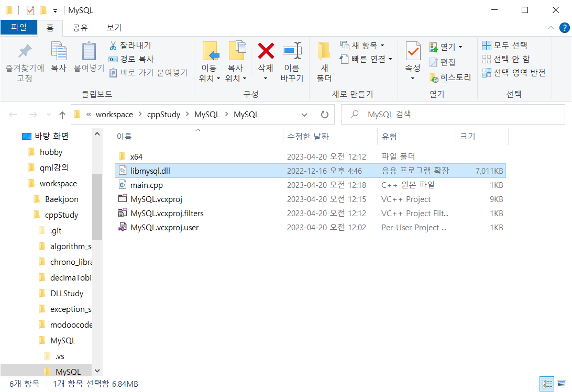Click Select none (선택 안 함)

coord(506,59)
